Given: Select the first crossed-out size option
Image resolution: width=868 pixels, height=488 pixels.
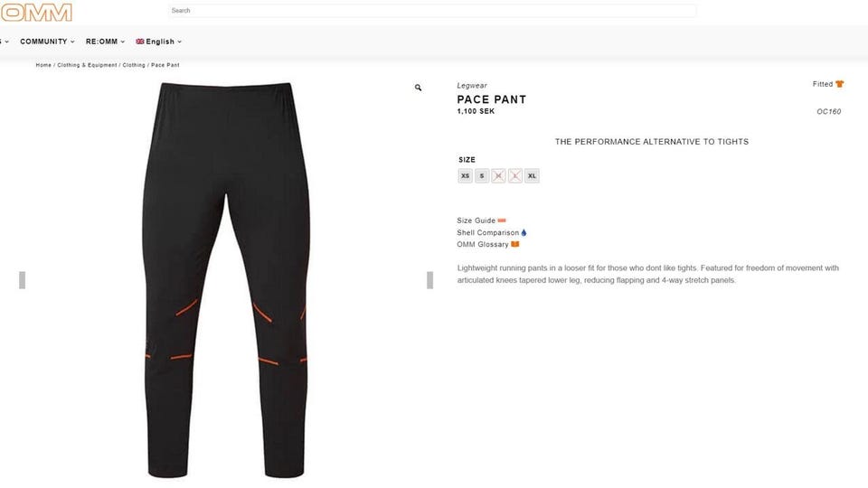Looking at the screenshot, I should pyautogui.click(x=498, y=176).
